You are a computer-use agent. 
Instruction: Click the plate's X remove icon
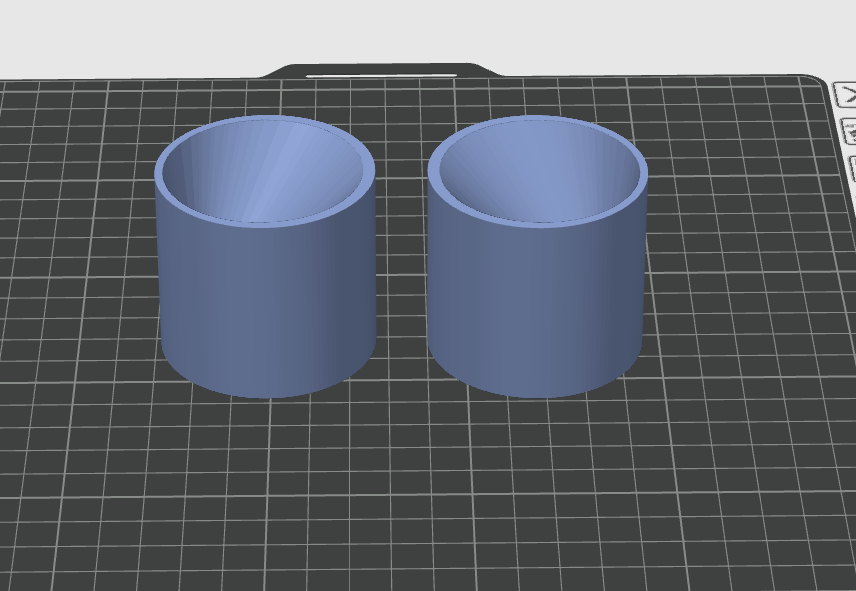coord(847,95)
